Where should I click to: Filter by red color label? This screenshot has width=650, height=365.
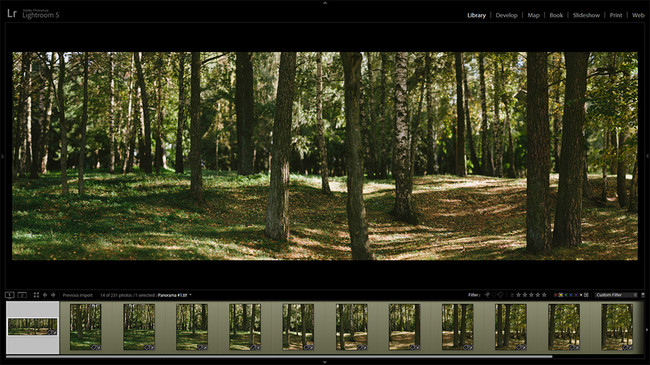click(x=556, y=295)
